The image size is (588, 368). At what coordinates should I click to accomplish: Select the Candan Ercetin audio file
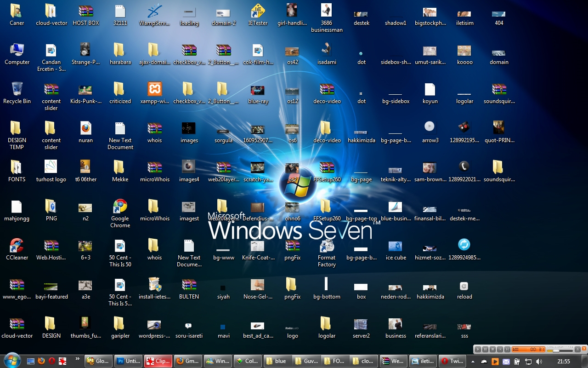coord(51,57)
